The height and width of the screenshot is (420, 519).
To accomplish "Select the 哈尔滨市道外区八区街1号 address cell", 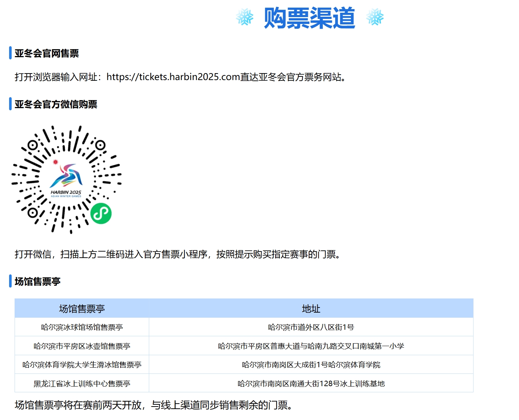I will click(311, 327).
